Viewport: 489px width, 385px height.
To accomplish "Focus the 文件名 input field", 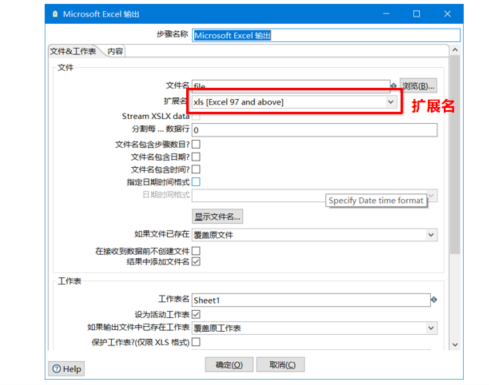I will (291, 85).
